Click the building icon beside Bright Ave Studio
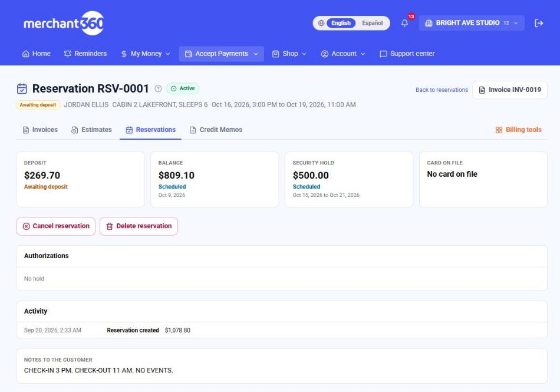The height and width of the screenshot is (392, 560). (429, 23)
